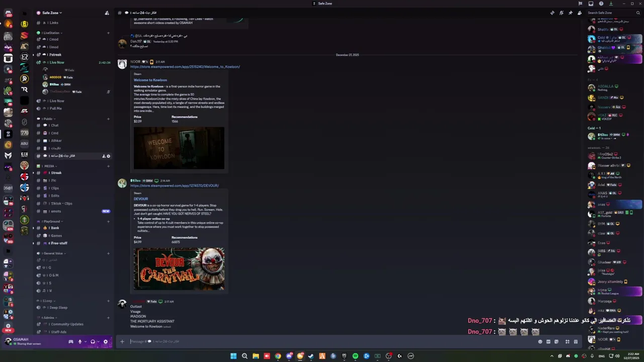Image resolution: width=644 pixels, height=362 pixels.
Task: Open the Links text channel
Action: point(73,23)
